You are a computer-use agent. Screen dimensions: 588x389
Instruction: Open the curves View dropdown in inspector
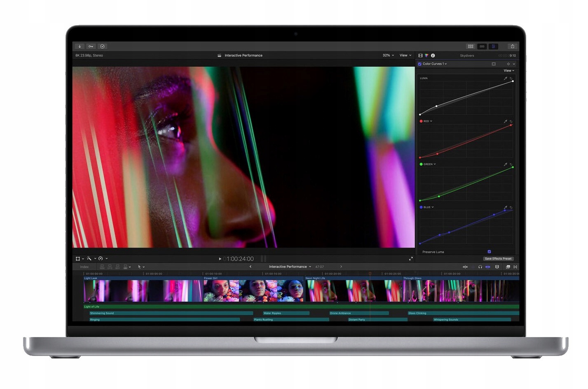[509, 71]
